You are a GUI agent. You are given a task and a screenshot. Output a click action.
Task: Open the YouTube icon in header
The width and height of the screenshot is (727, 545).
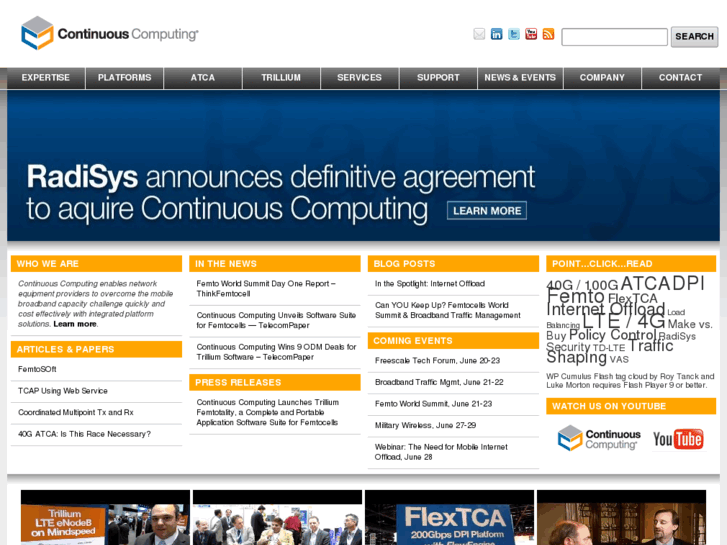point(531,34)
